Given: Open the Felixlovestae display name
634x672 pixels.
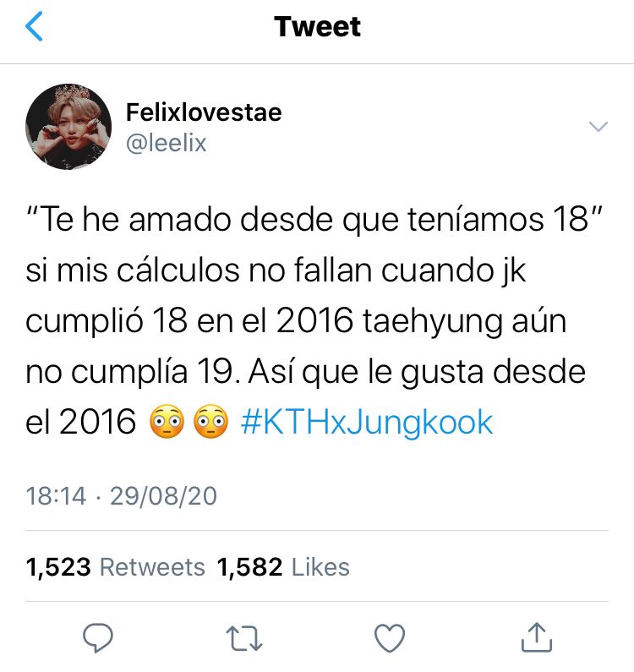Looking at the screenshot, I should click(x=204, y=112).
